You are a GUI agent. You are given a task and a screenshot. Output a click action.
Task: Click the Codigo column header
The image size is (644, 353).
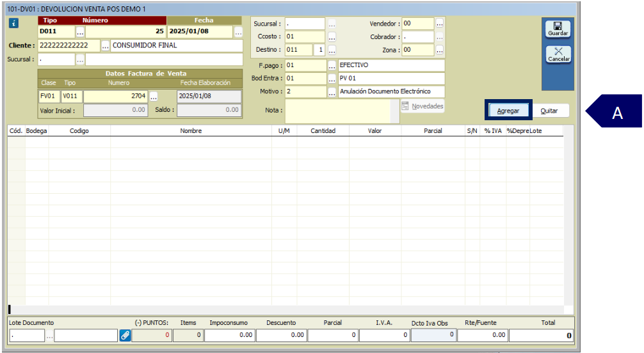click(x=79, y=131)
